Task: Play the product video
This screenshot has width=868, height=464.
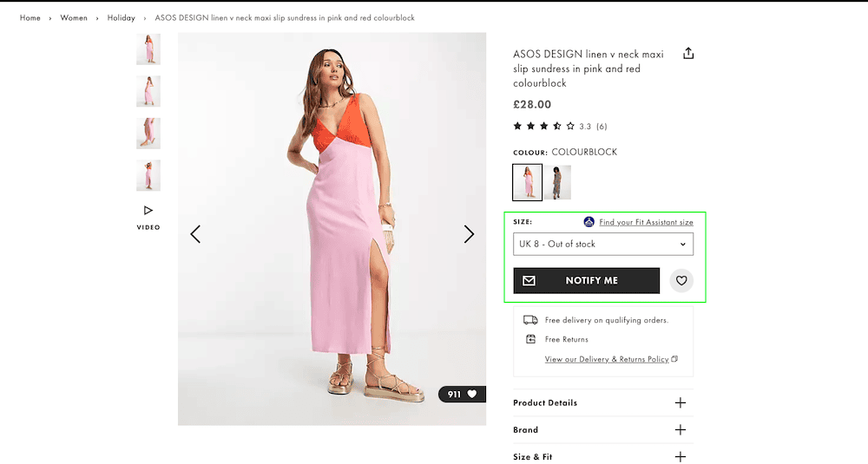Action: tap(148, 218)
